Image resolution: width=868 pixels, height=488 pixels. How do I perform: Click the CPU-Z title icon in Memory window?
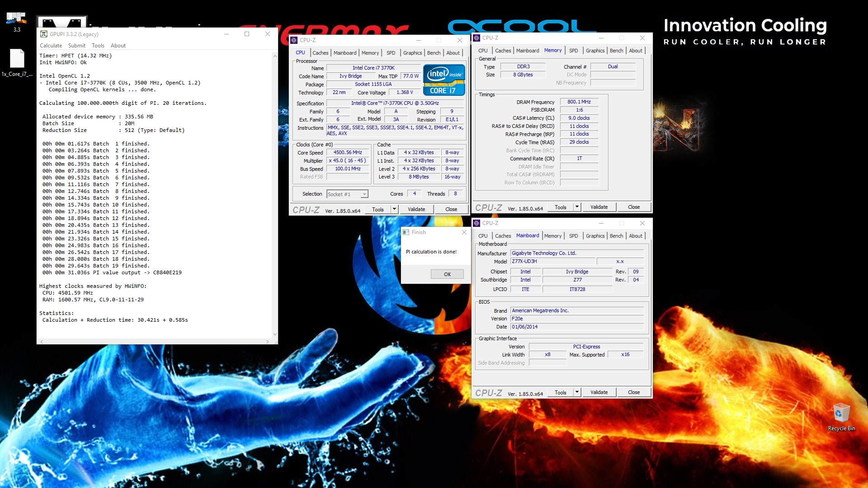pyautogui.click(x=476, y=38)
